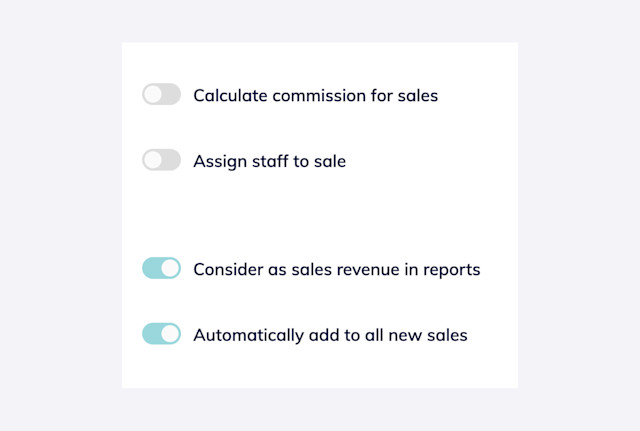
Task: Disable Consider as sales revenue in reports
Action: (x=161, y=268)
